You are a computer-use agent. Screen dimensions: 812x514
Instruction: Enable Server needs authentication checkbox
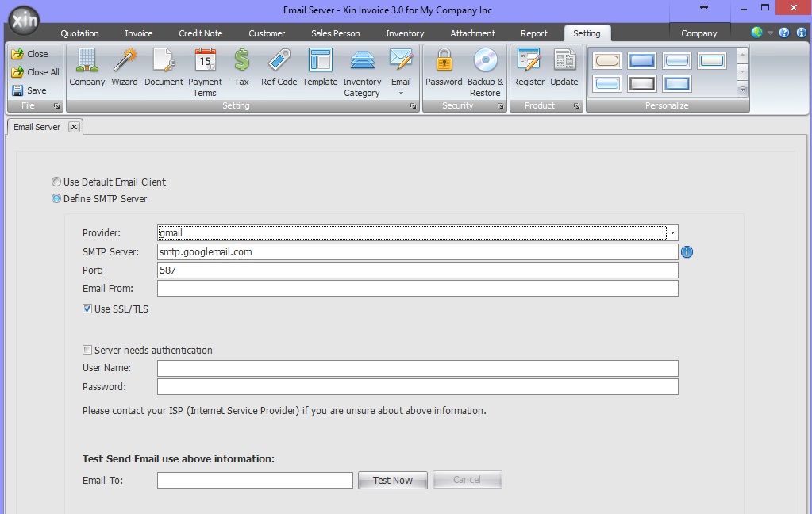coord(87,351)
